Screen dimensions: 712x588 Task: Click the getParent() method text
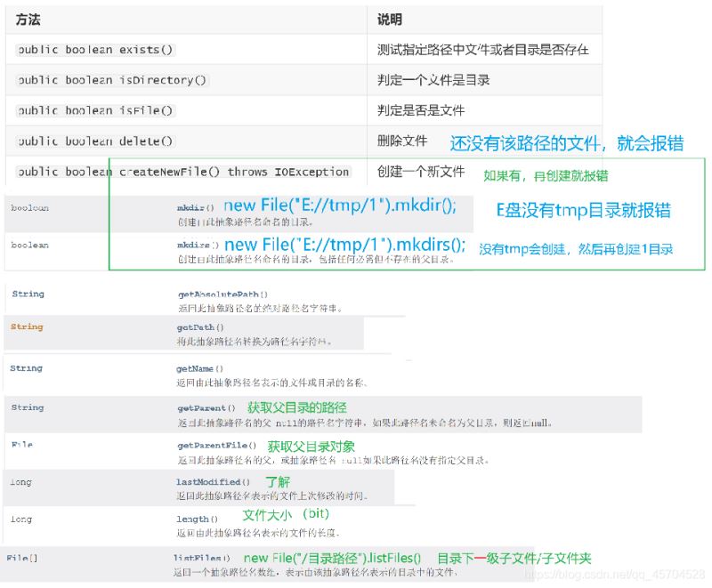click(x=204, y=407)
